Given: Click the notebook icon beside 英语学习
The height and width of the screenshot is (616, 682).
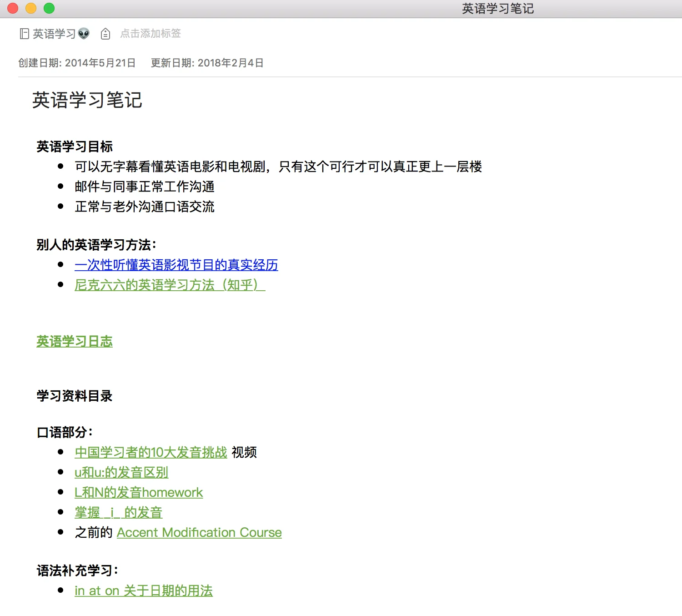Looking at the screenshot, I should click(x=24, y=34).
